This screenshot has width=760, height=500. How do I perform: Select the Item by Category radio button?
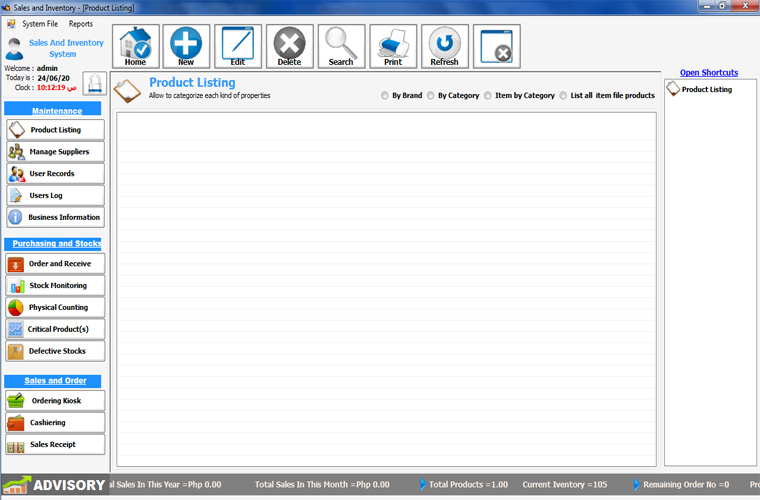pyautogui.click(x=488, y=95)
